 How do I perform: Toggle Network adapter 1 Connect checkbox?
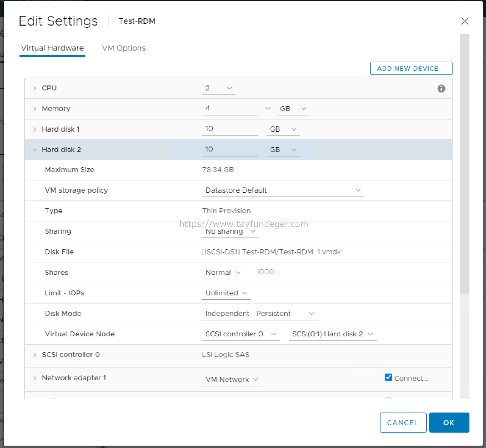389,377
